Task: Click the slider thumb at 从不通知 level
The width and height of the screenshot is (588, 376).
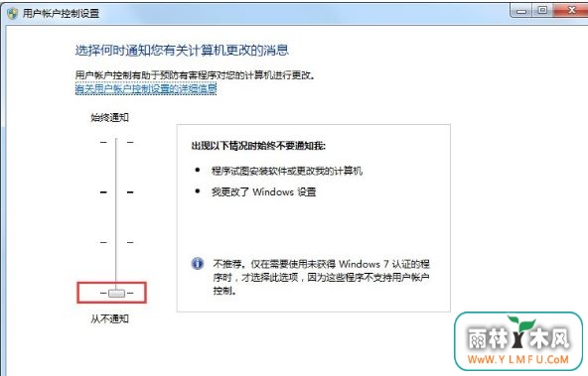Action: 116,293
